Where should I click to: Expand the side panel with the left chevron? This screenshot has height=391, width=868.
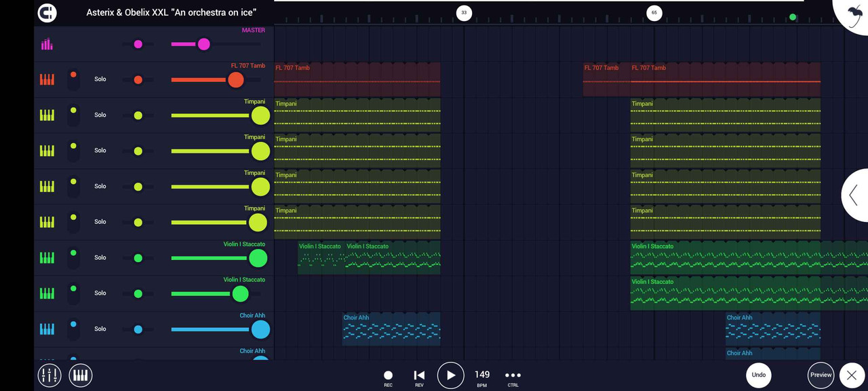(854, 195)
